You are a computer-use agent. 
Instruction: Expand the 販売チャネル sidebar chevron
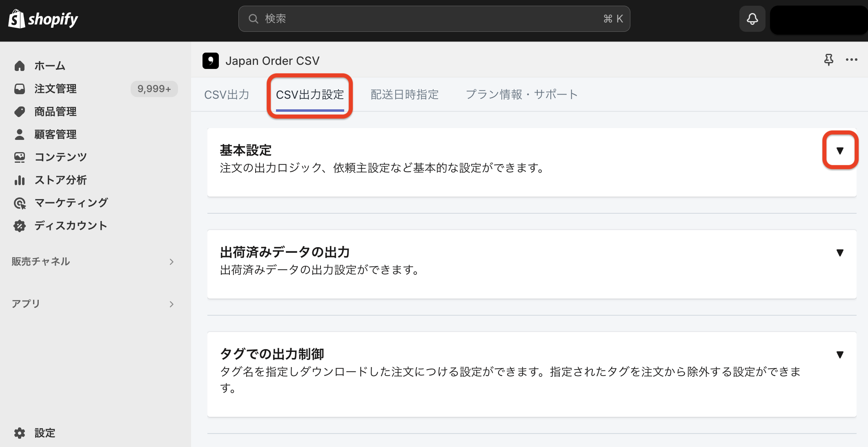171,261
